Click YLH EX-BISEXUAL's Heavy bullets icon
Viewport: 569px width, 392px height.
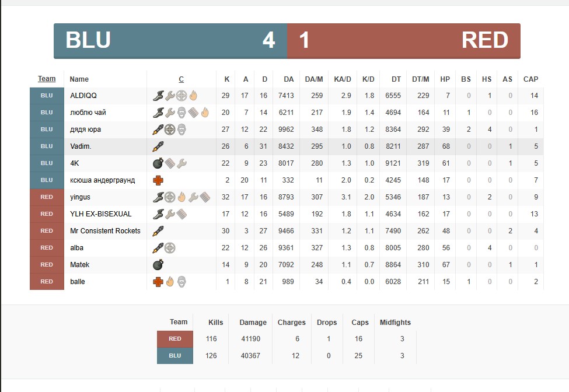tap(181, 214)
